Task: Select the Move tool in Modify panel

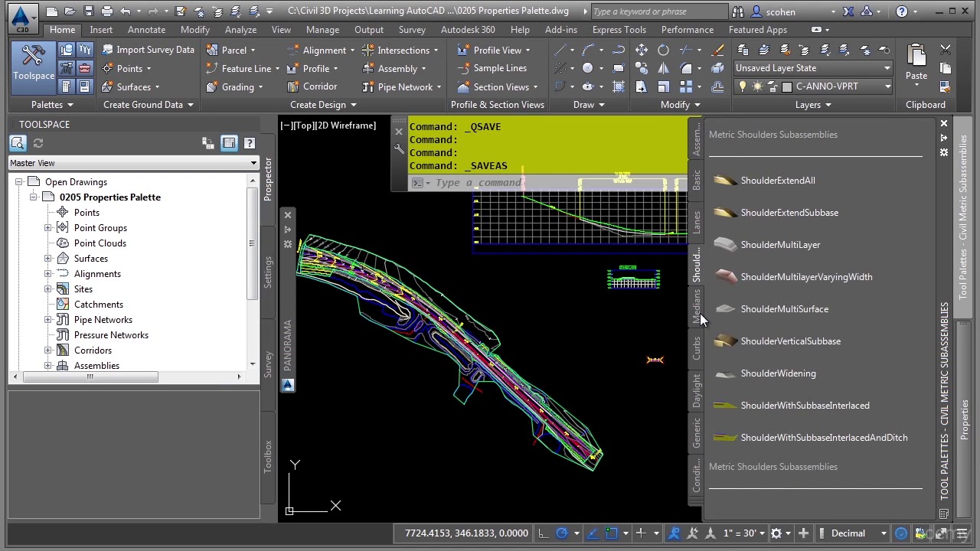Action: coord(642,51)
